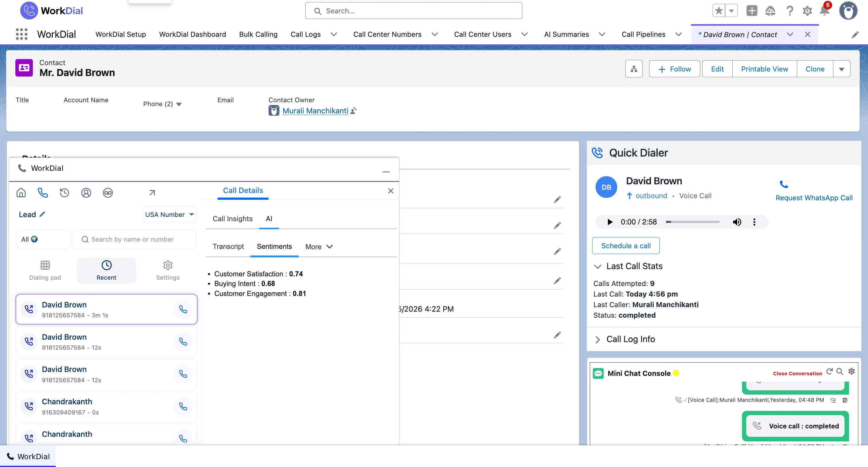The image size is (868, 467).
Task: Focus Search by name or number field
Action: pyautogui.click(x=134, y=240)
